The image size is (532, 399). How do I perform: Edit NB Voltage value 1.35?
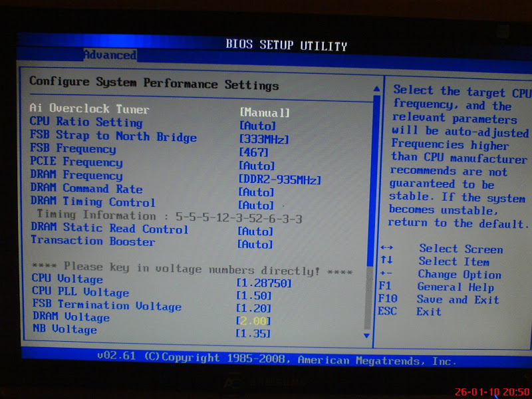click(253, 334)
